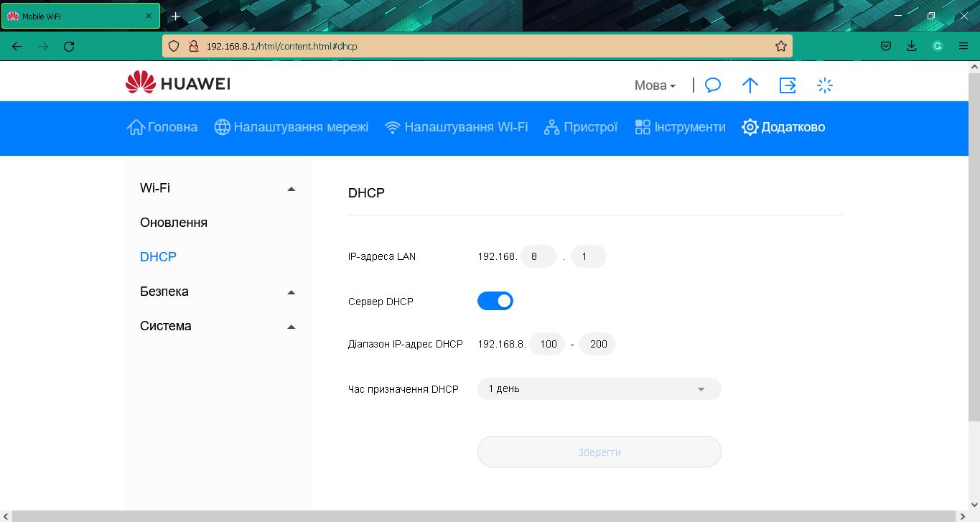Click the Grammarly extension icon
Screen dimensions: 980x522
(938, 46)
